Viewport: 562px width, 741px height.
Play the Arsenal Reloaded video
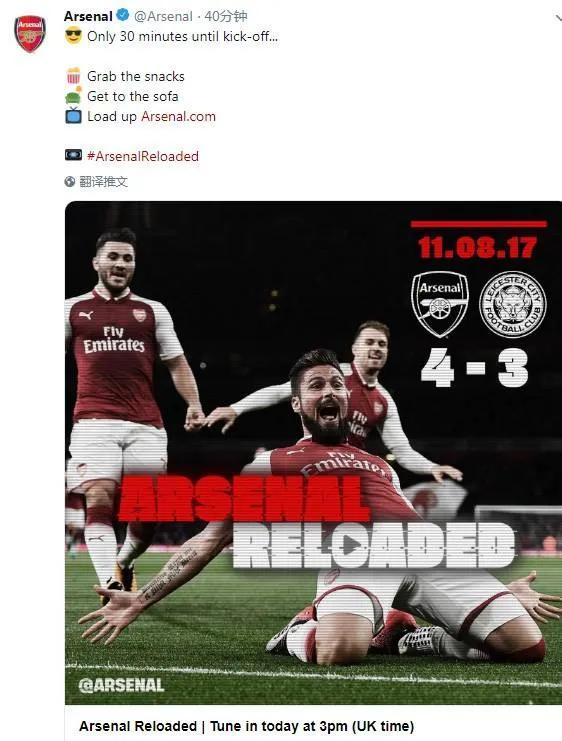point(350,546)
